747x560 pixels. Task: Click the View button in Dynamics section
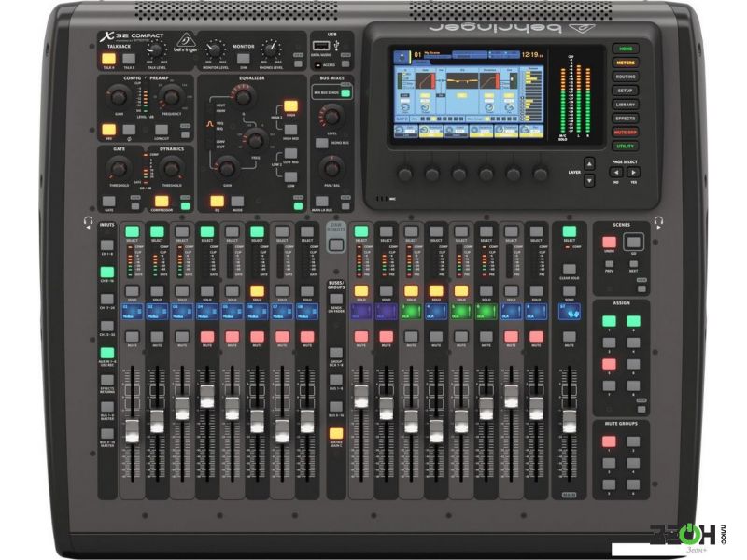[185, 206]
